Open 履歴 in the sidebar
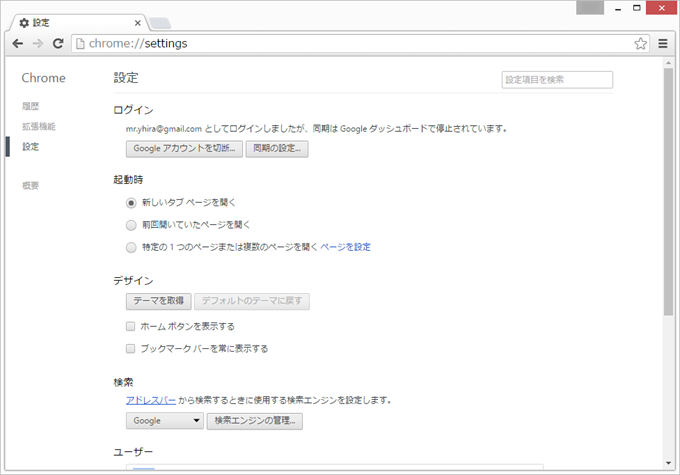 click(30, 106)
